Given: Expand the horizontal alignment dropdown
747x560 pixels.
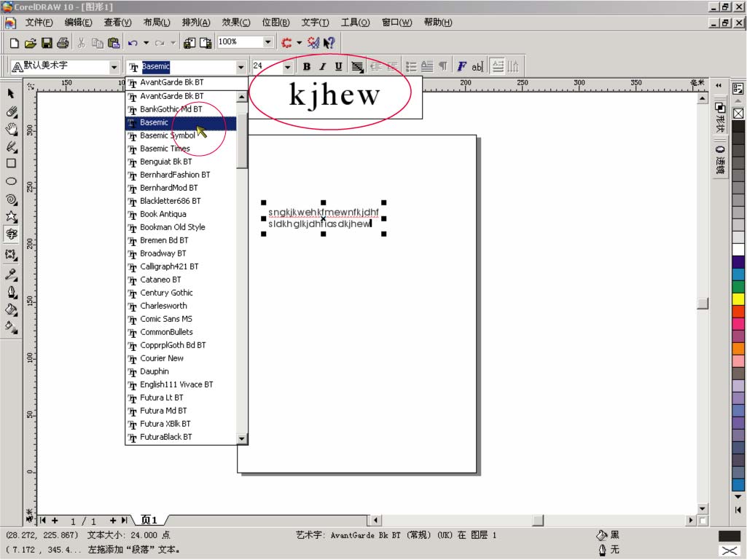Looking at the screenshot, I should tap(357, 67).
